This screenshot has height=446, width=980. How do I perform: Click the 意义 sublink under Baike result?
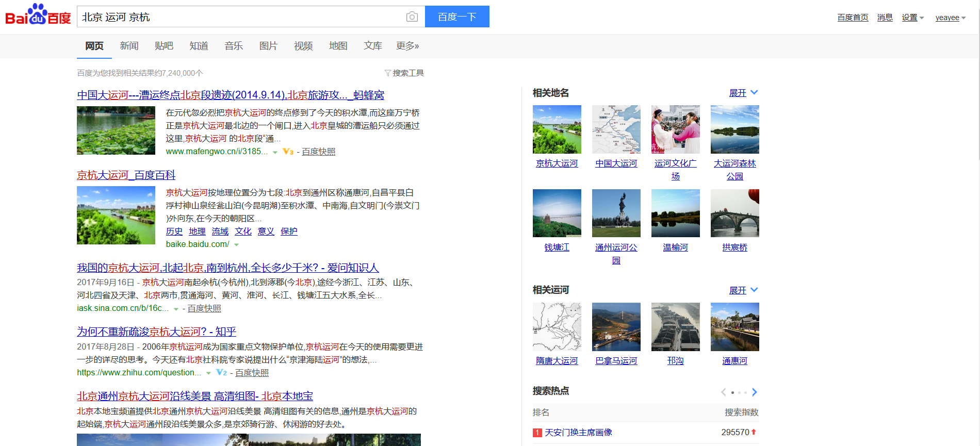coord(266,232)
